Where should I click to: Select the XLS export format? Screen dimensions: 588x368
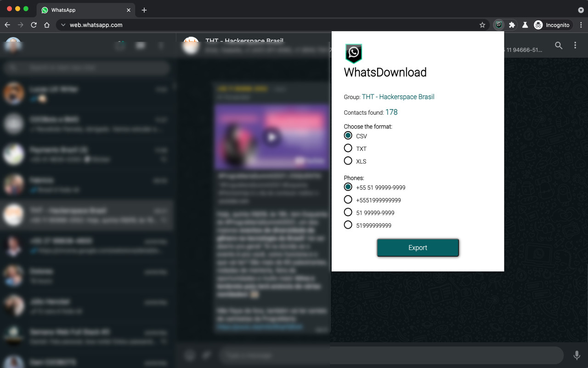coord(348,161)
